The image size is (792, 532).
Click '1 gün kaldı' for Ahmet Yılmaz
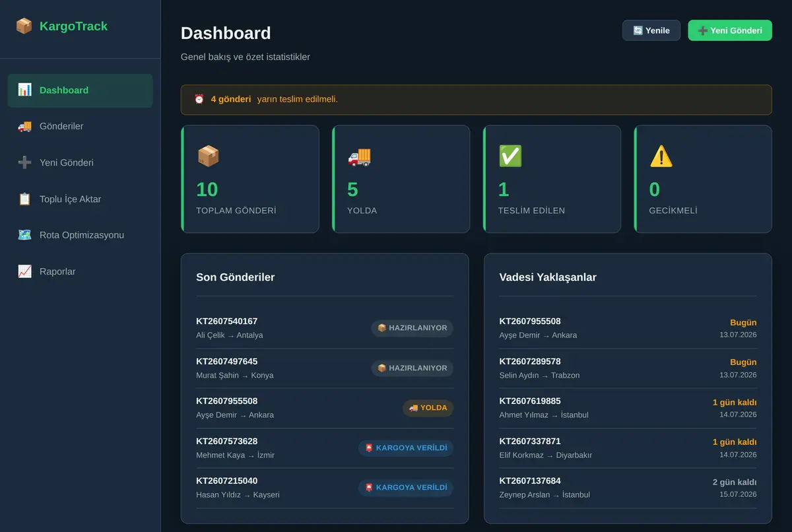point(735,403)
